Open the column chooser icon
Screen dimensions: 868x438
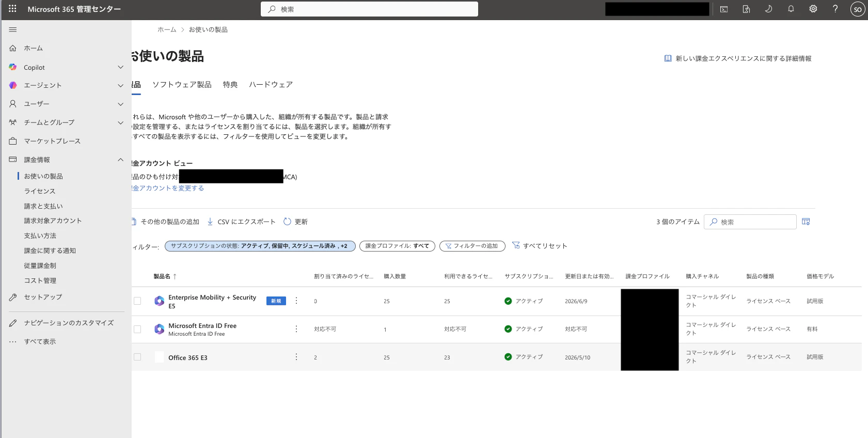point(806,222)
